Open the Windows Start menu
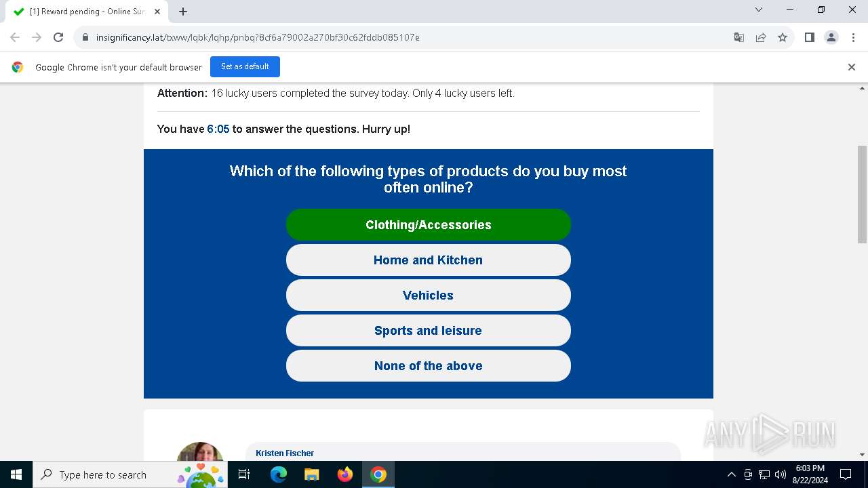868x488 pixels. [x=16, y=474]
